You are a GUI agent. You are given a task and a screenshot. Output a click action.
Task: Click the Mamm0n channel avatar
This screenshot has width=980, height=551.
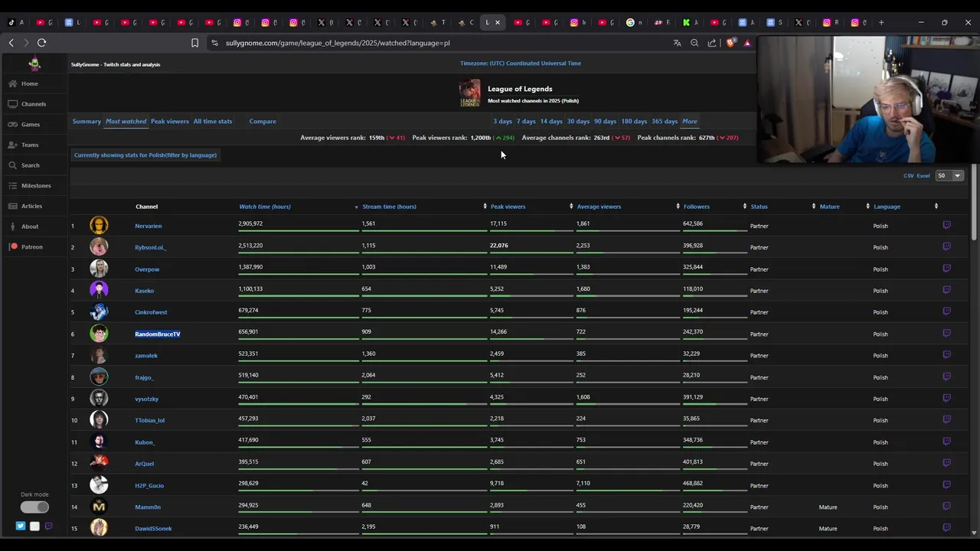[99, 506]
